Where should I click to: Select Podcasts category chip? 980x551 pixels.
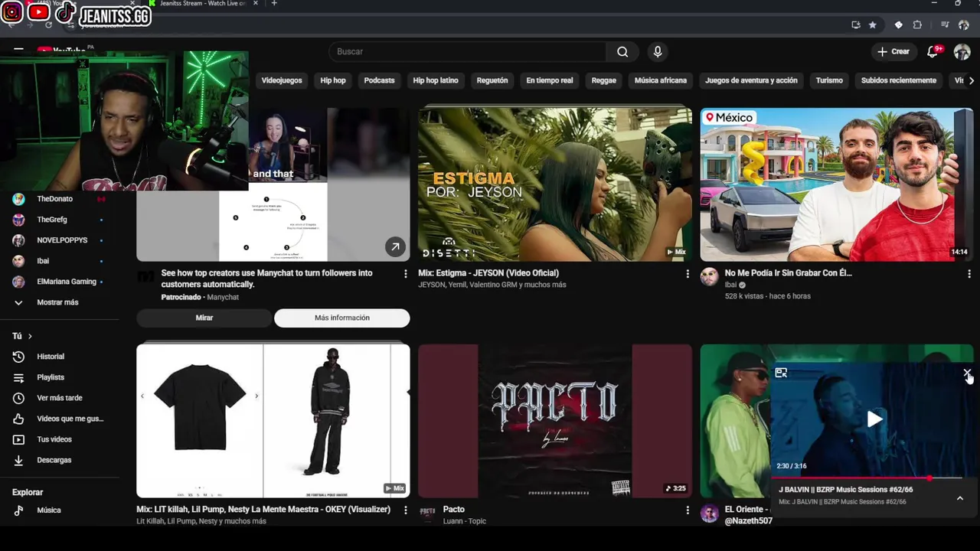[379, 80]
